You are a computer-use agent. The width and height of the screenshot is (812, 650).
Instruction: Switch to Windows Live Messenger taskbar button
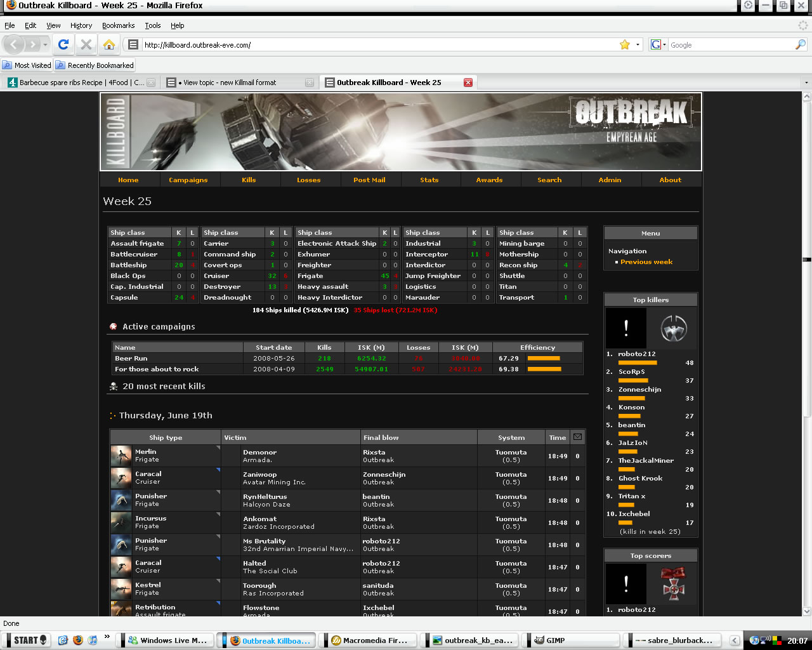[x=167, y=640]
